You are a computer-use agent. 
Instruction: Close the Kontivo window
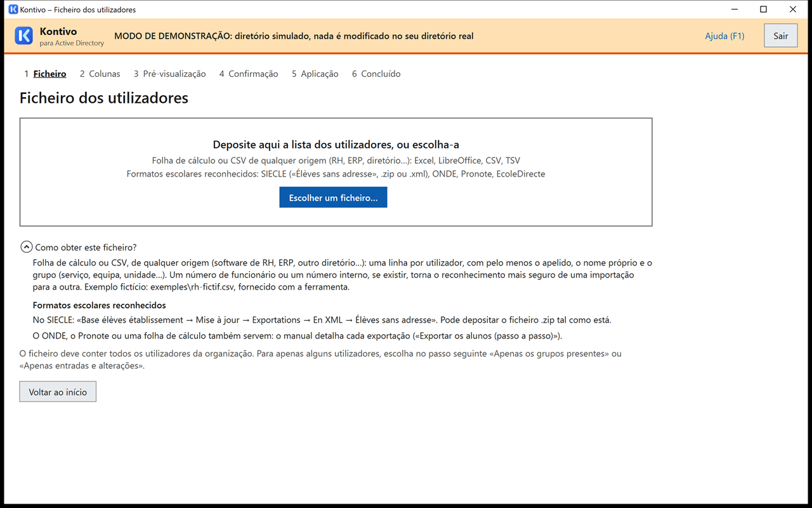[x=793, y=10]
